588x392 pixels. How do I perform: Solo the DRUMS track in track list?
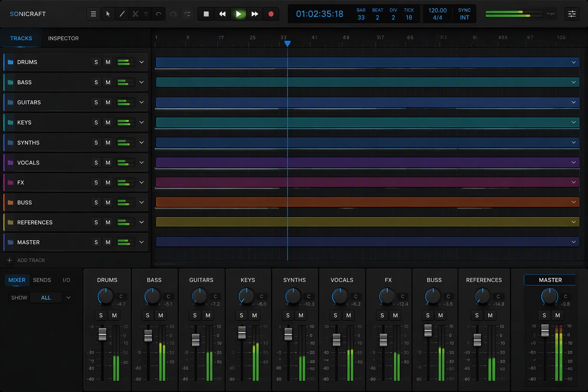point(96,62)
